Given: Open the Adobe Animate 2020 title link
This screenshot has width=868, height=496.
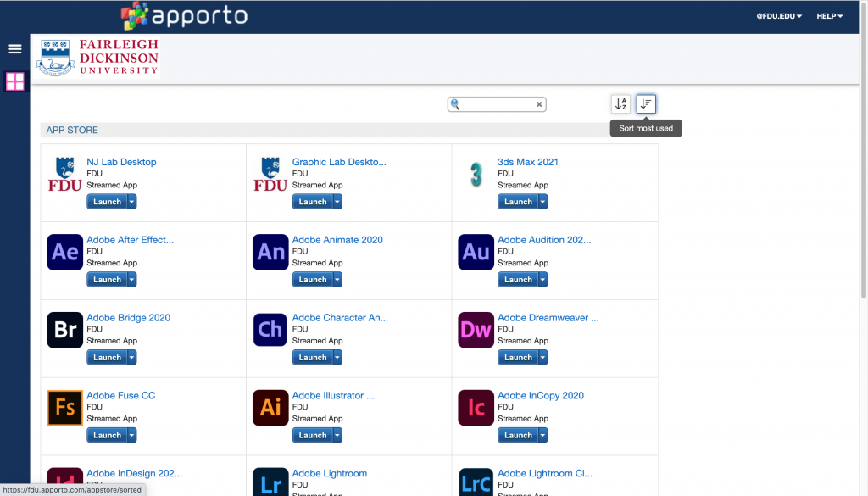Looking at the screenshot, I should click(x=337, y=240).
